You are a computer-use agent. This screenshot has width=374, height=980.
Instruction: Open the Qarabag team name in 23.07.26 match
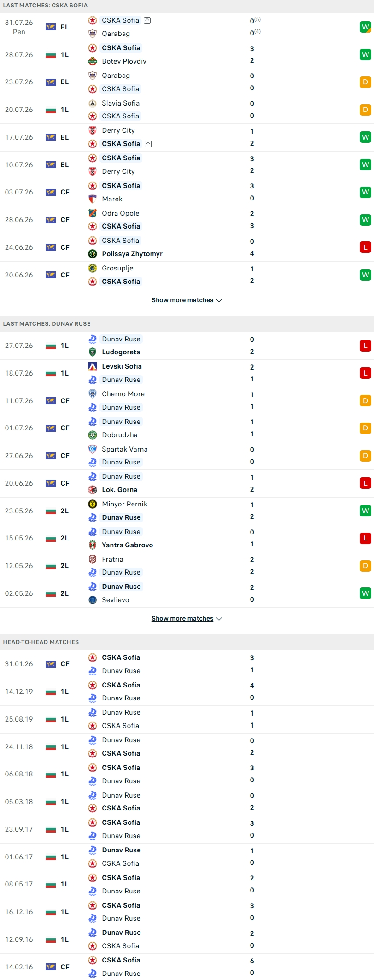coord(116,76)
